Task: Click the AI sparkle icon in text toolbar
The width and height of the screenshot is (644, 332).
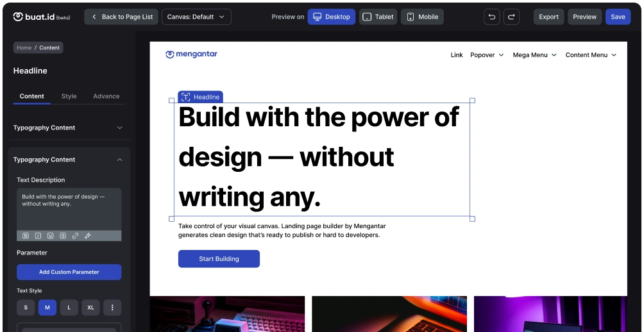Action: pos(87,236)
